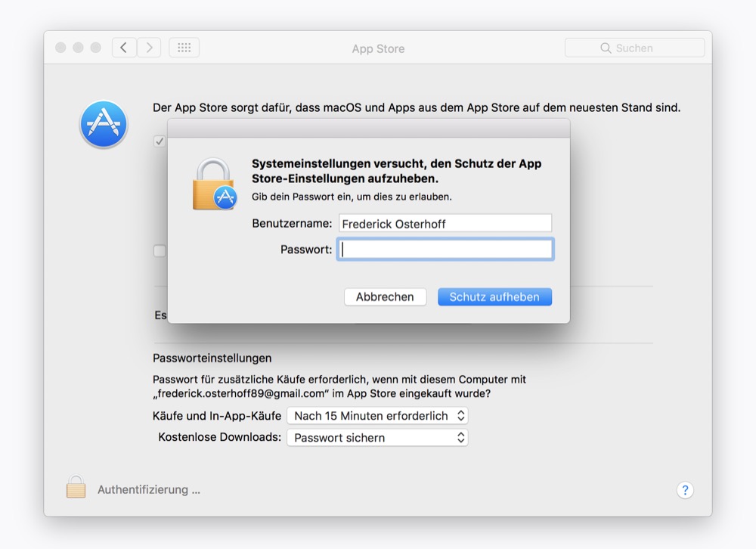Click the padlock icon in the password dialog

tap(214, 185)
